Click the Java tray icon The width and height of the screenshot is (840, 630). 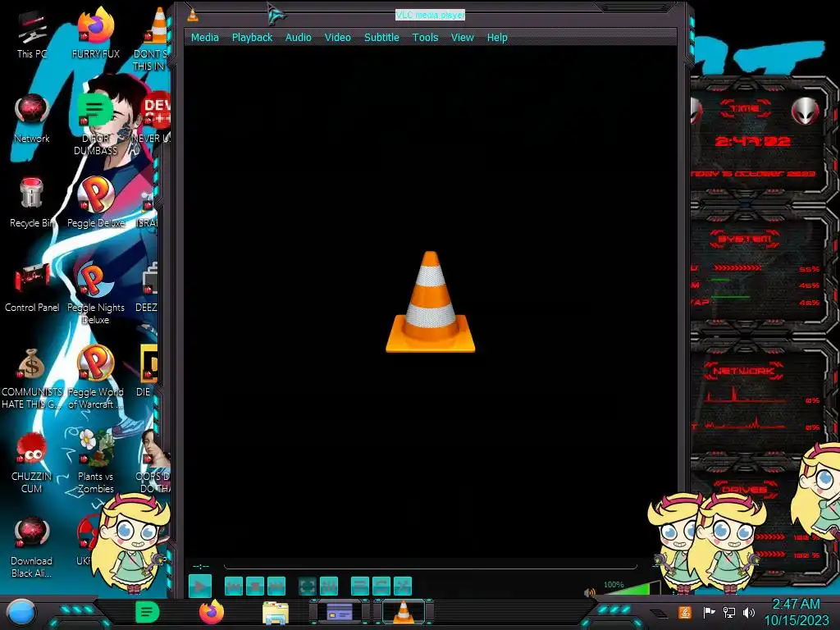coord(684,612)
